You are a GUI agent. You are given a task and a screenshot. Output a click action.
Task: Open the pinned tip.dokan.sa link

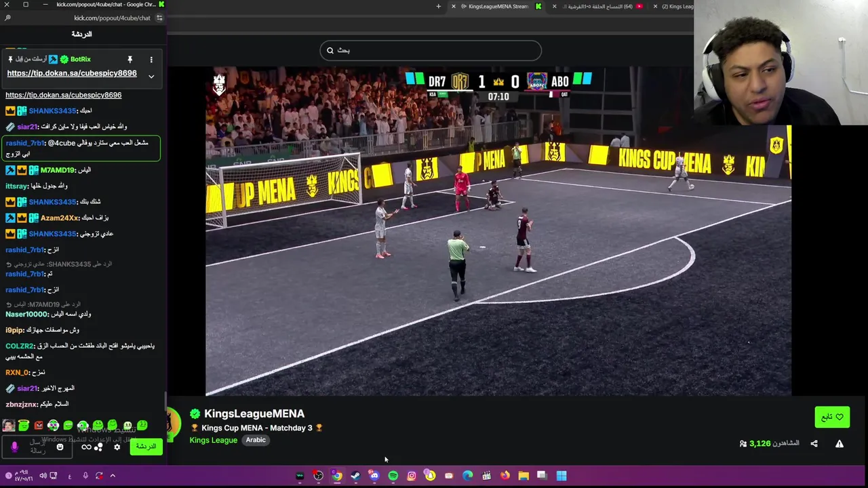click(x=72, y=73)
